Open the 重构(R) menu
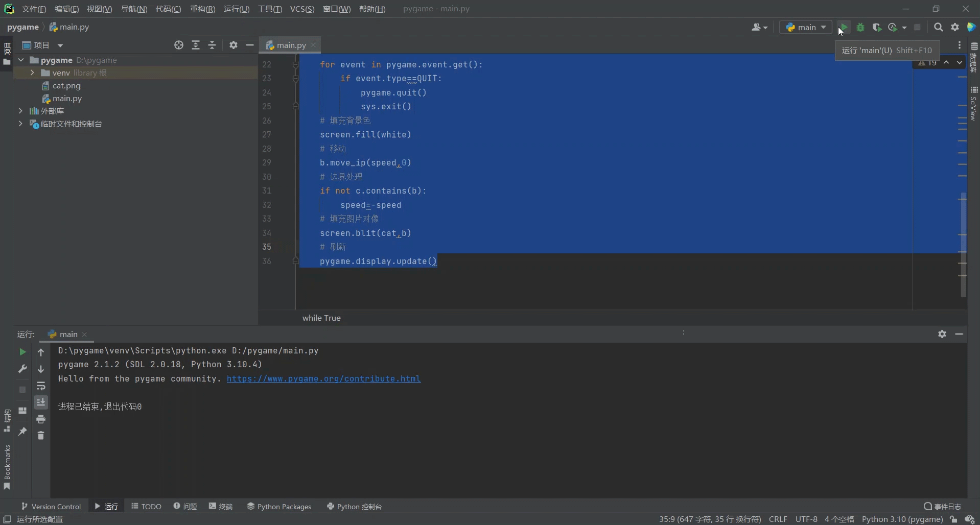The height and width of the screenshot is (525, 980). pyautogui.click(x=202, y=9)
